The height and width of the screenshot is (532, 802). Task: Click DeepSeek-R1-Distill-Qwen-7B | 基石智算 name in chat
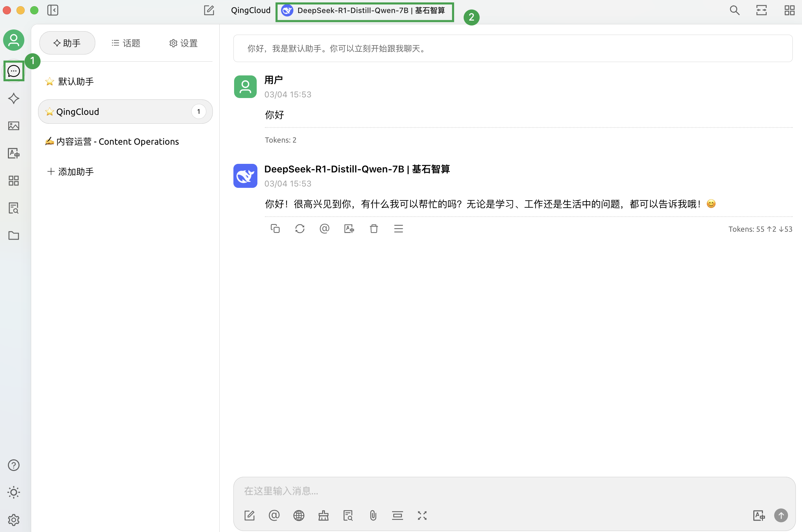pos(357,169)
